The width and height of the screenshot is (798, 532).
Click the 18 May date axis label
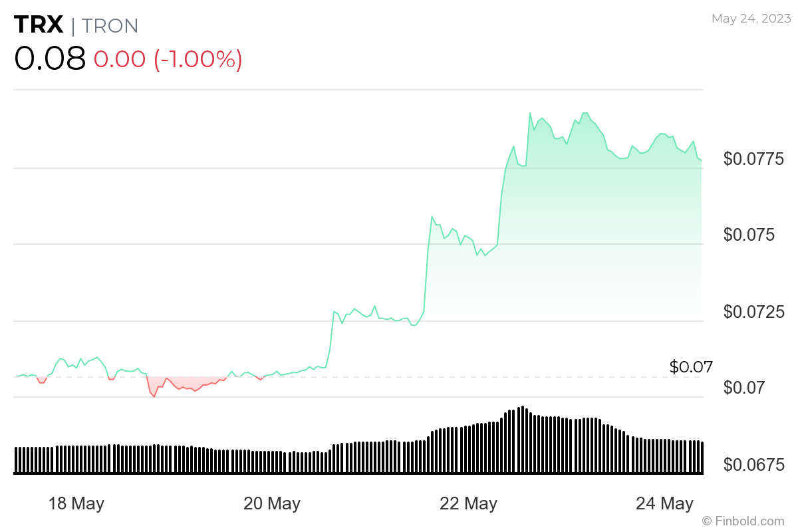tap(76, 503)
